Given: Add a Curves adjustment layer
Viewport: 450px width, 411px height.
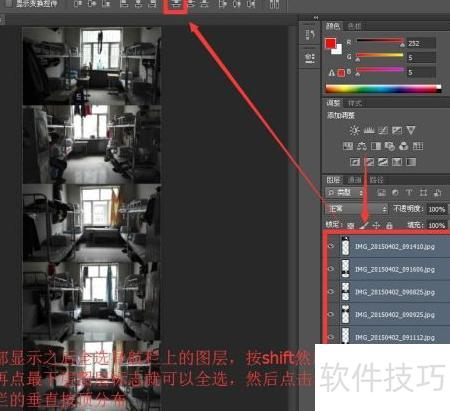Looking at the screenshot, I should click(x=383, y=130).
